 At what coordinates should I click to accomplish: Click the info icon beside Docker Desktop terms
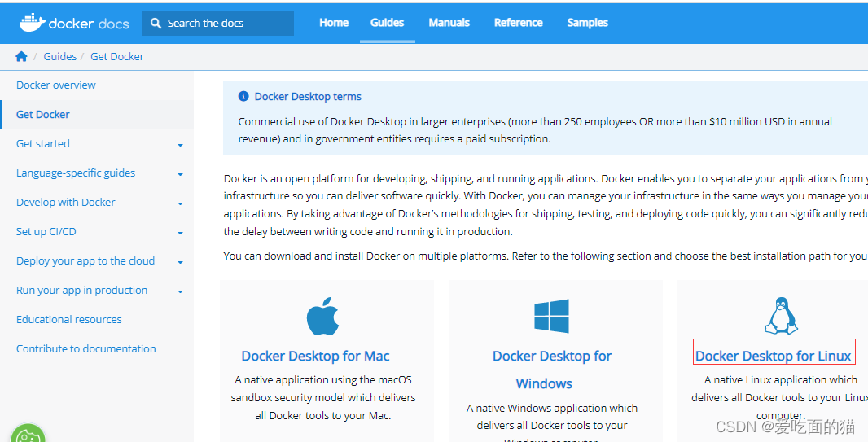coord(243,96)
